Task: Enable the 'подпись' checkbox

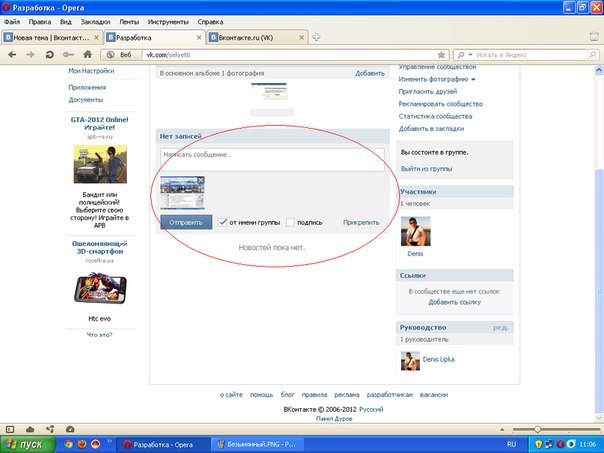Action: pos(290,222)
